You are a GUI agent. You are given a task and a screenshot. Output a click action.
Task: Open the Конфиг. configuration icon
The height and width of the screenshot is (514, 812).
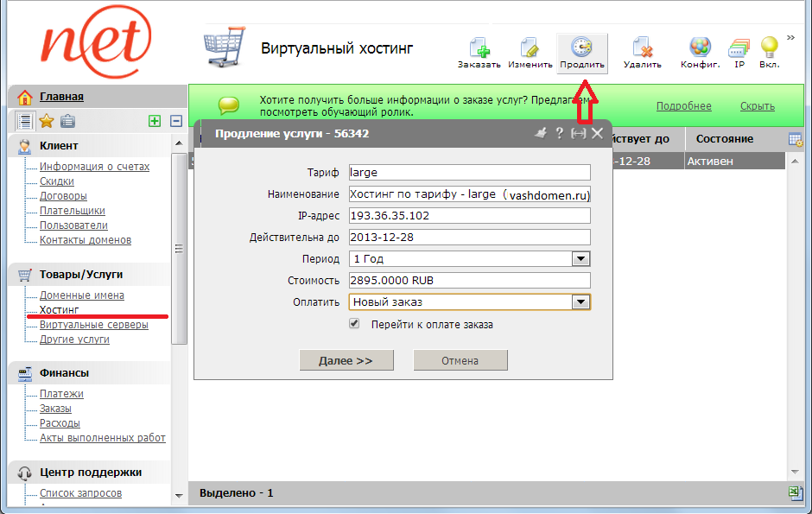[700, 50]
